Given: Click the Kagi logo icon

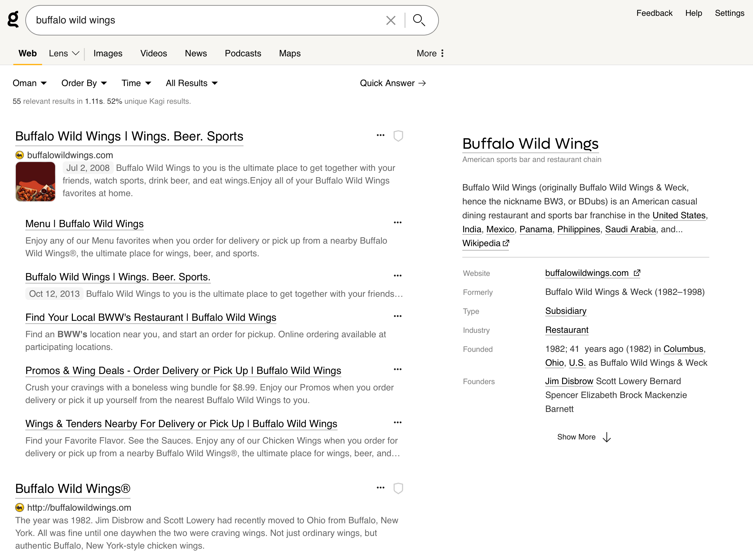Looking at the screenshot, I should point(13,19).
